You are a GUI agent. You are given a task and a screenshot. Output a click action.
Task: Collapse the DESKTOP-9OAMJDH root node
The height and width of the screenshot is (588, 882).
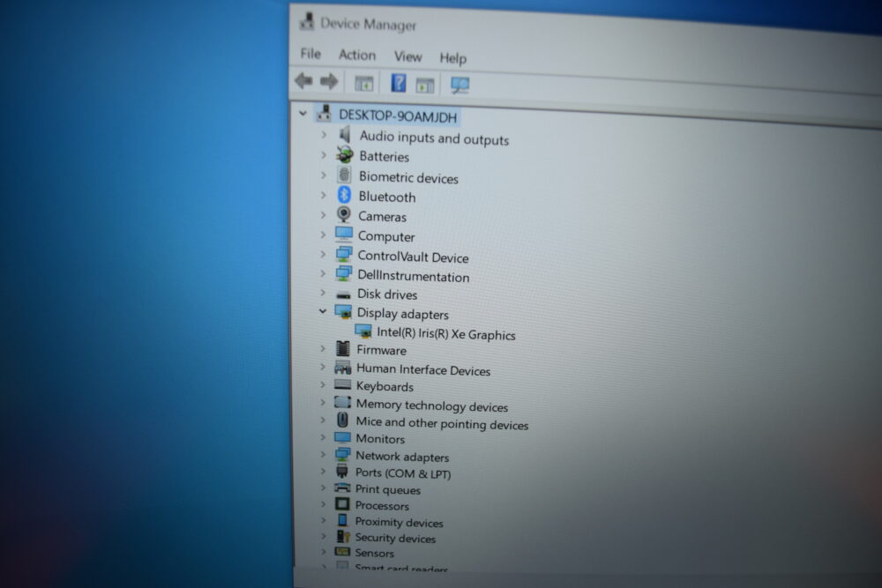[x=303, y=114]
